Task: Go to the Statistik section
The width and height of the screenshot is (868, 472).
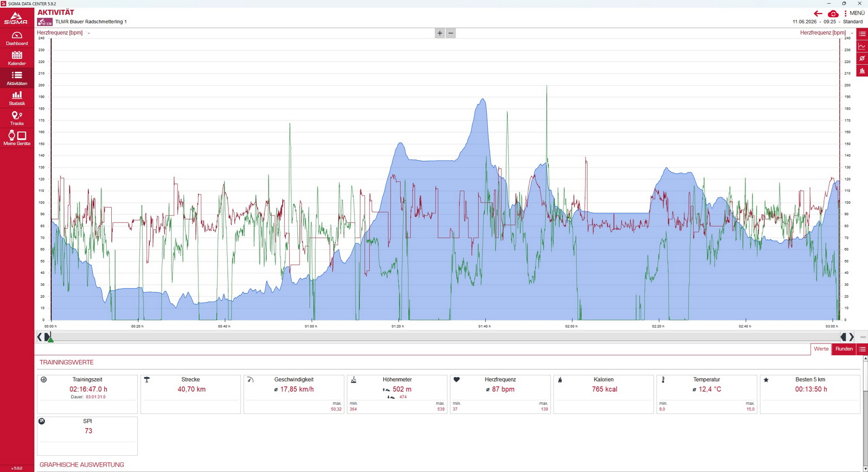Action: point(17,98)
